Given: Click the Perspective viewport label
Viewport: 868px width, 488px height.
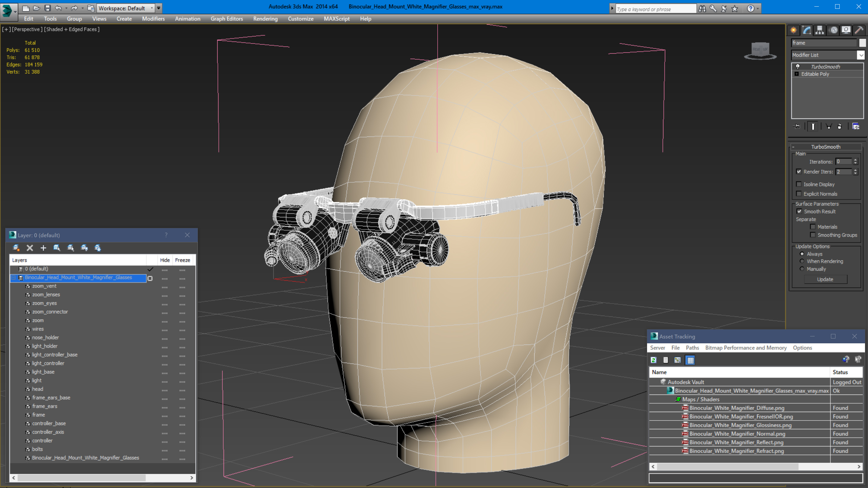Looking at the screenshot, I should (x=27, y=29).
